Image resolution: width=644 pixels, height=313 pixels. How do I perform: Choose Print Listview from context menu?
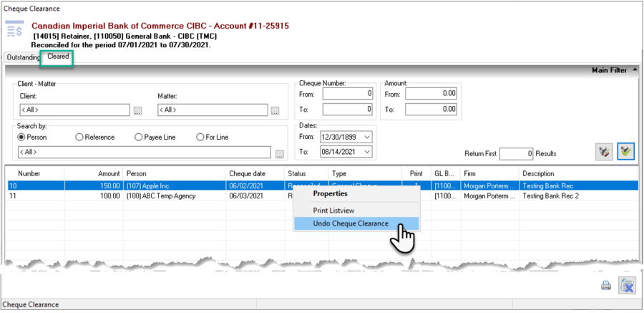click(333, 211)
